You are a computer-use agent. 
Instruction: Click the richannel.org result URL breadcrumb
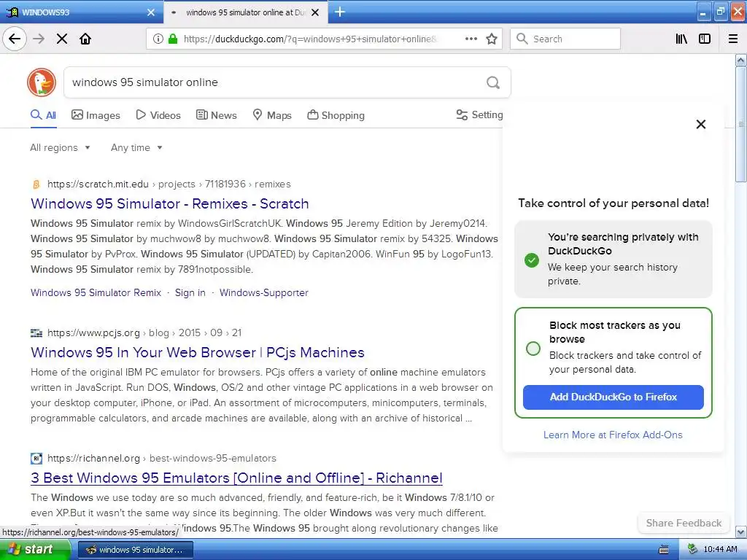point(162,459)
